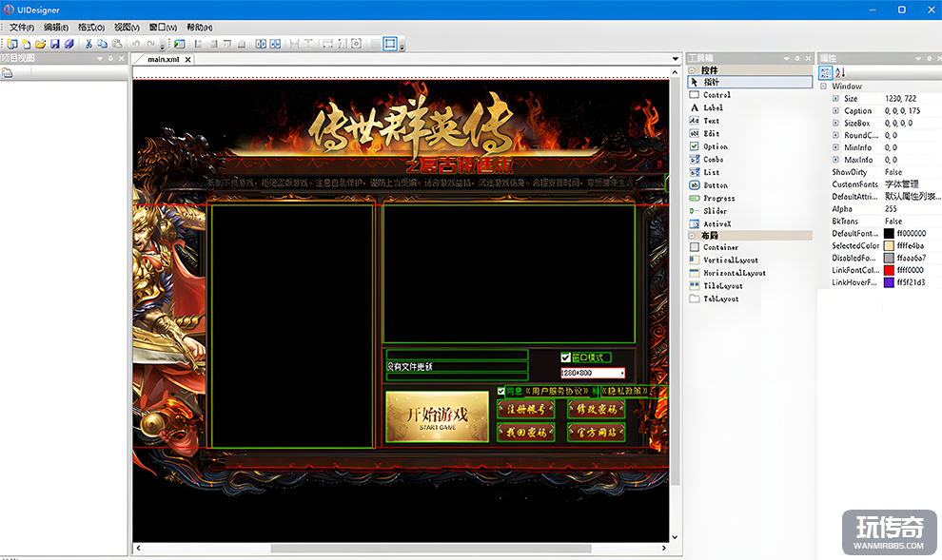Toggle the 同意 user agreement checkbox
The image size is (942, 560).
pyautogui.click(x=501, y=392)
